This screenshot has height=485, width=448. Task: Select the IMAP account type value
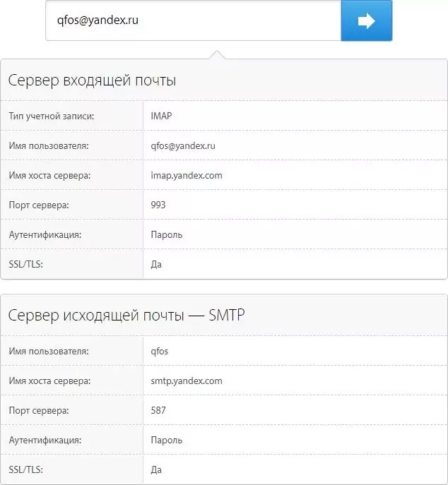click(x=161, y=116)
